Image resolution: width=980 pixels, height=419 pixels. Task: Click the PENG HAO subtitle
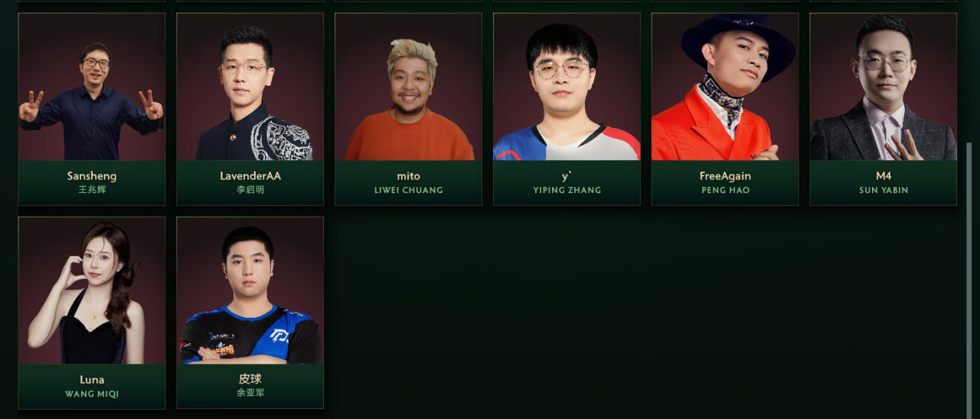click(x=725, y=190)
